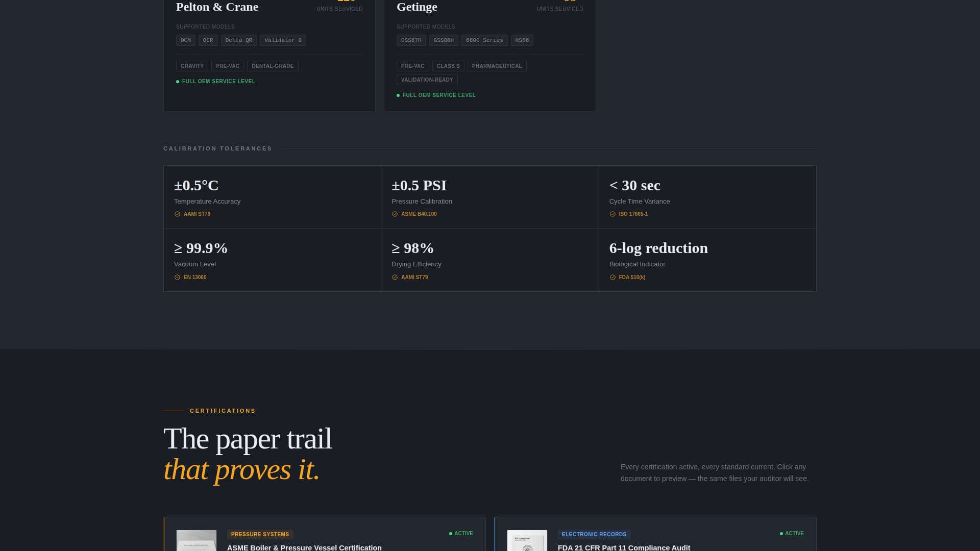This screenshot has width=980, height=551.
Task: Click the green ACTIVE dot on the ASME certification
Action: 450,533
